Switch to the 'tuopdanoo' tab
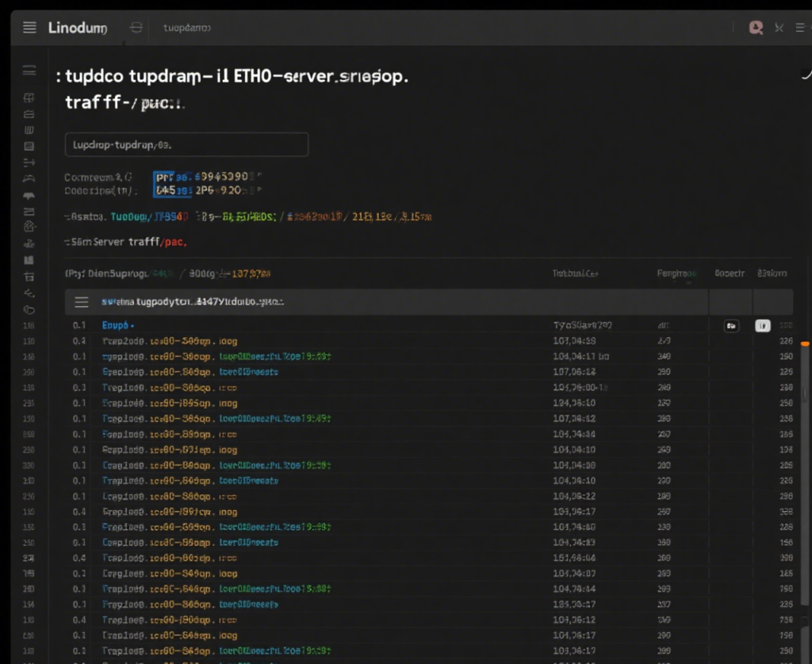The width and height of the screenshot is (812, 664). (186, 28)
